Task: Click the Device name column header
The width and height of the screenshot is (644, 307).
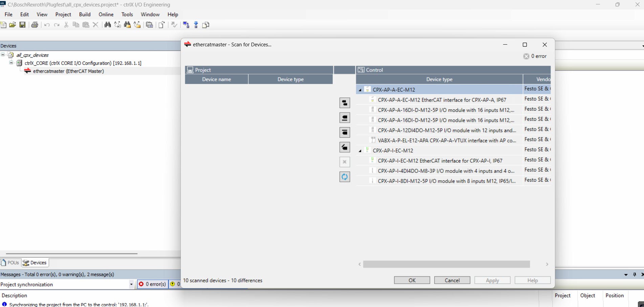Action: 216,79
